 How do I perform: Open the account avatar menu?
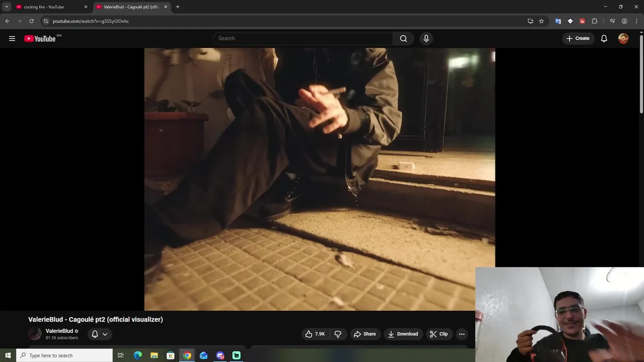pos(623,39)
